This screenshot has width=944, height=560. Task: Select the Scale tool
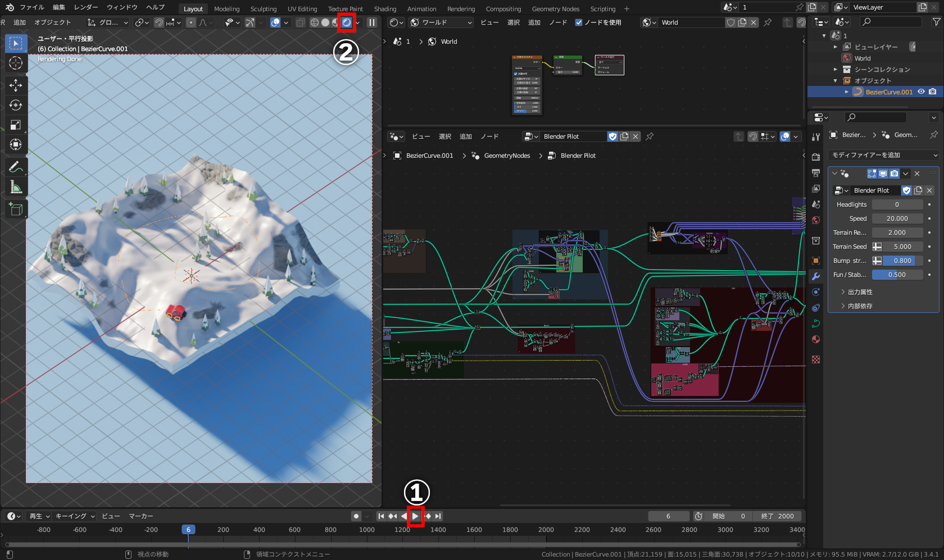pos(16,125)
